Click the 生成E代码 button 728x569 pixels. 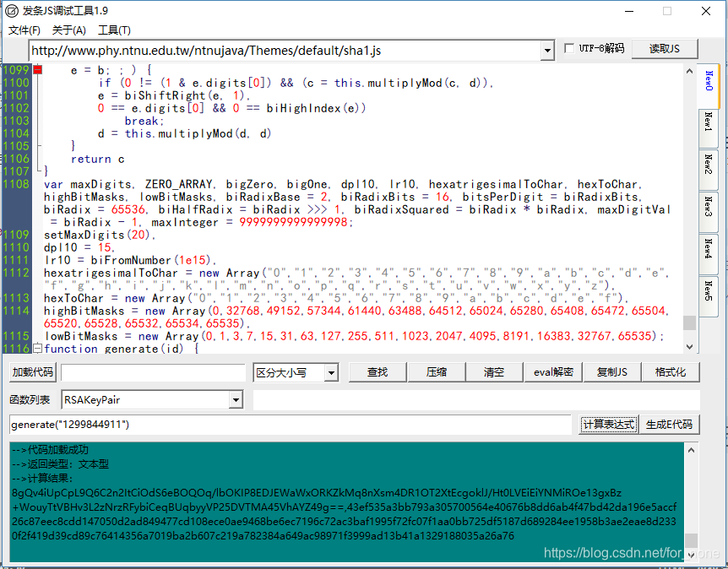[x=669, y=424]
